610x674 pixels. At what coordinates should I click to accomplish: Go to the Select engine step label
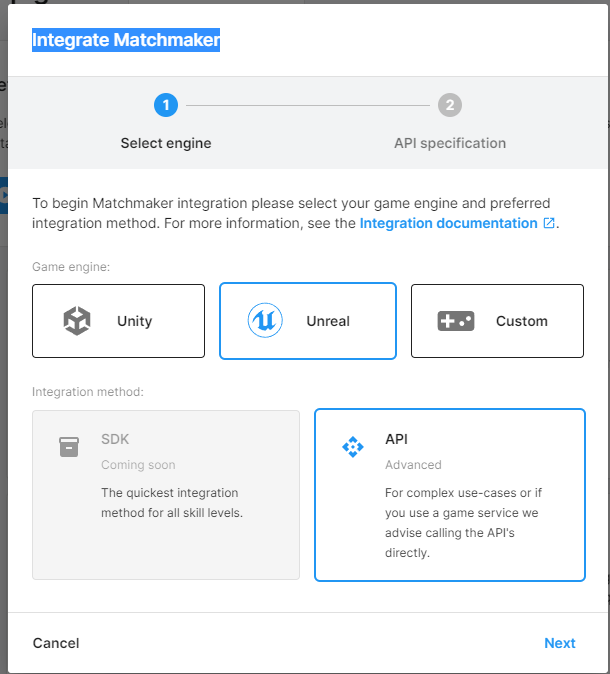pos(166,143)
